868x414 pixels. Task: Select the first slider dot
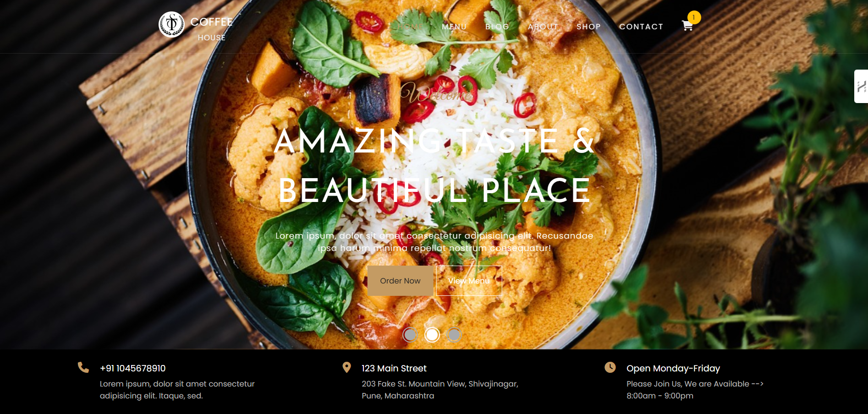click(x=410, y=335)
